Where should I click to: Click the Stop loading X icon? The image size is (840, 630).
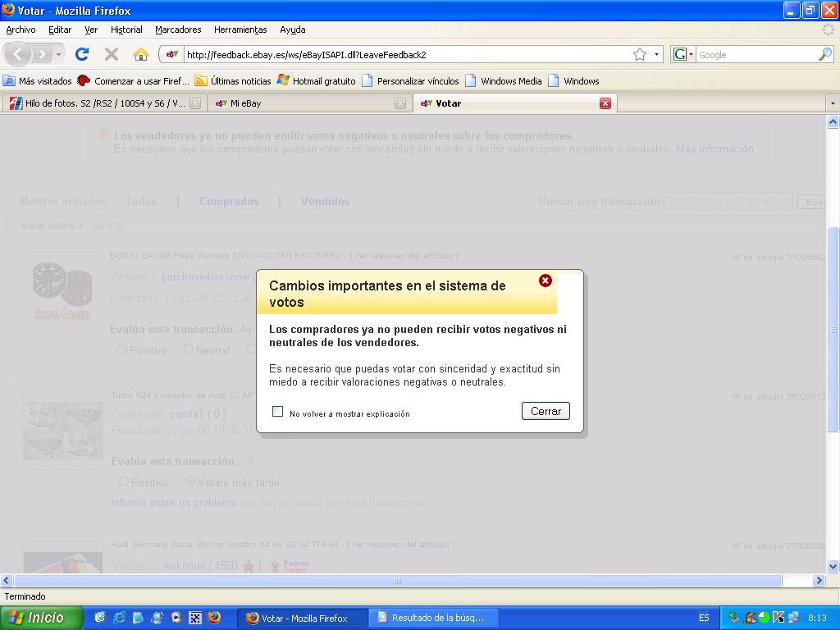[112, 54]
